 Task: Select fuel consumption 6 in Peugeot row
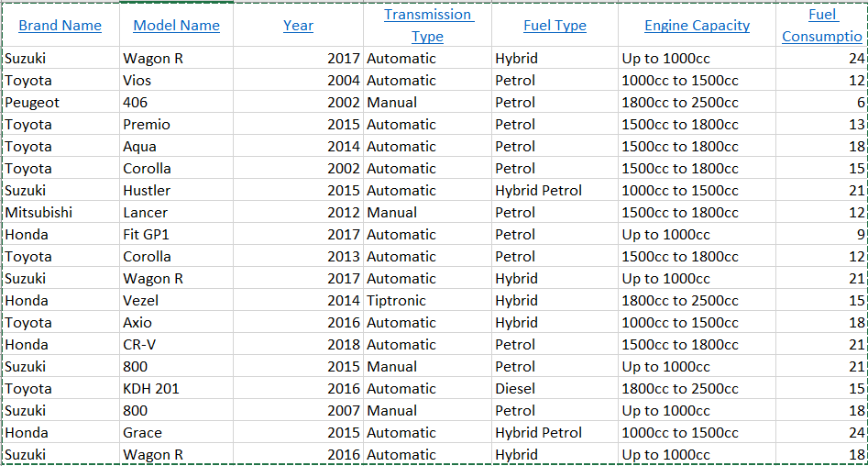click(x=821, y=102)
